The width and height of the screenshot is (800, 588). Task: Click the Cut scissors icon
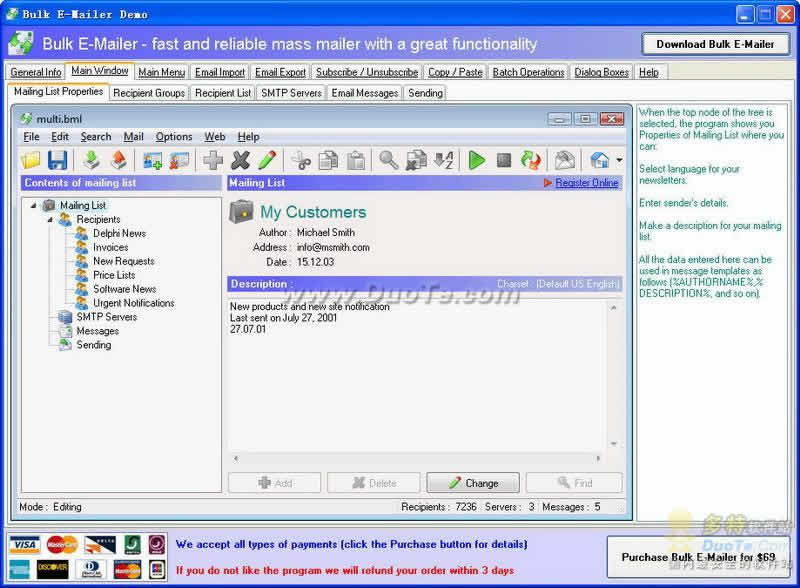pyautogui.click(x=301, y=160)
